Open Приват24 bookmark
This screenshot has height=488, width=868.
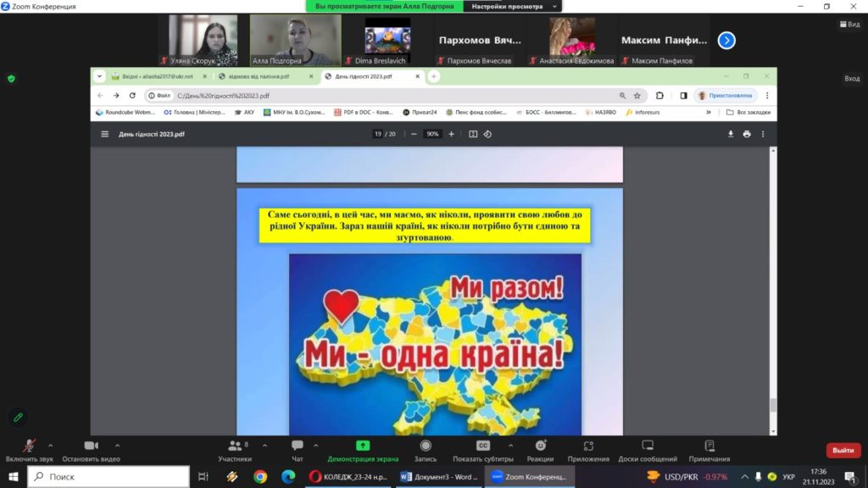point(420,113)
